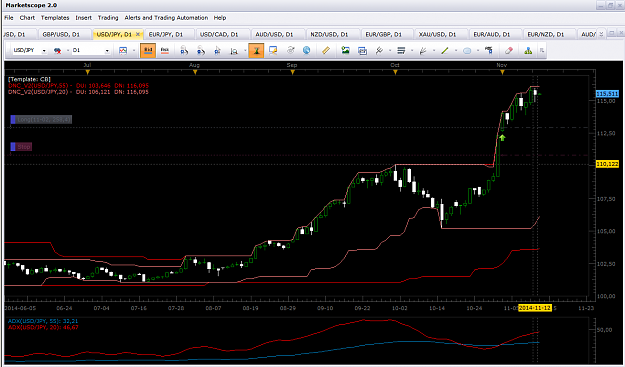The image size is (625, 367).
Task: Select the horizontal lines tool
Action: [x=401, y=51]
